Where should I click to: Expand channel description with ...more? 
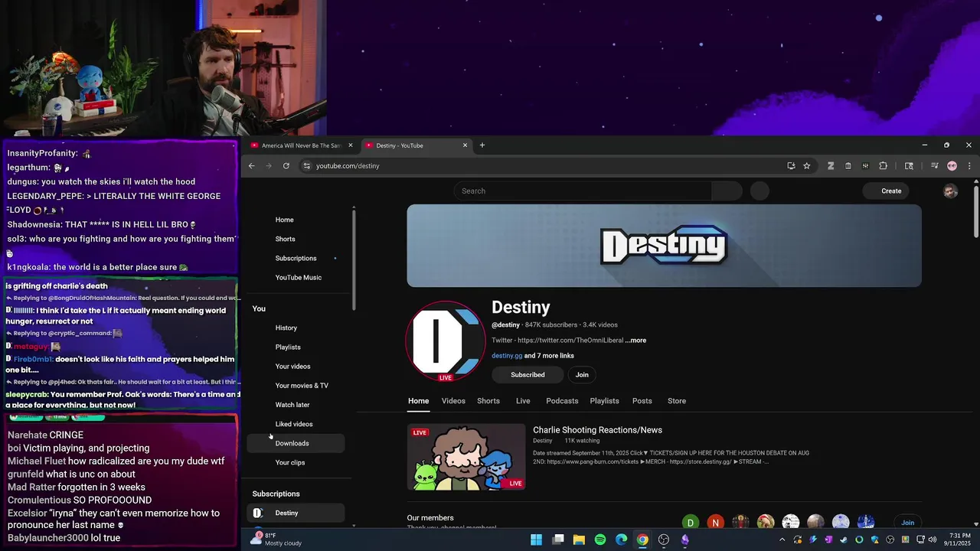(x=635, y=341)
